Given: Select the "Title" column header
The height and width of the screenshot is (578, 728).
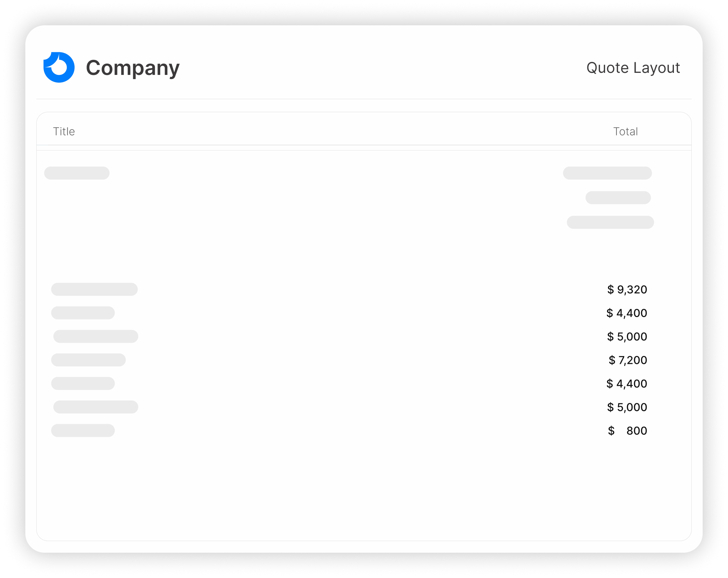Looking at the screenshot, I should pyautogui.click(x=64, y=131).
